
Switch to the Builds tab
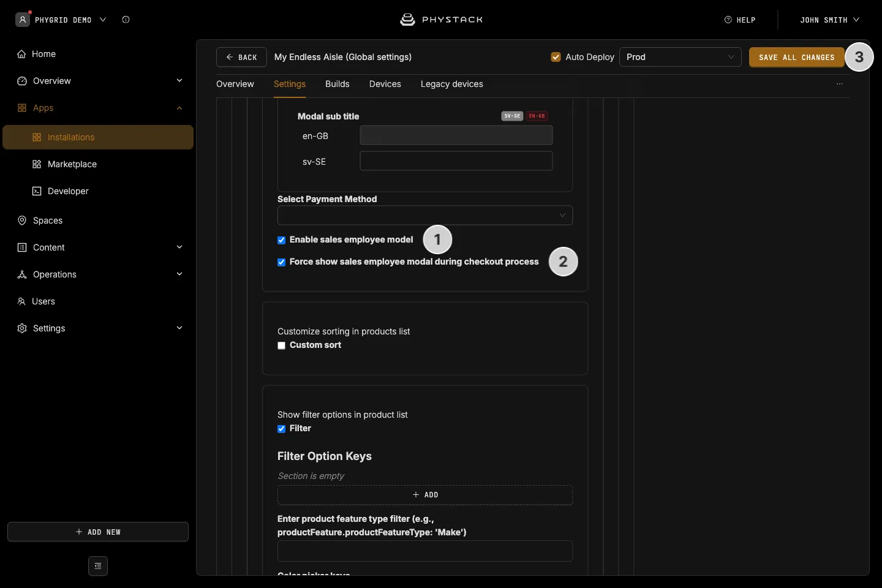point(337,84)
